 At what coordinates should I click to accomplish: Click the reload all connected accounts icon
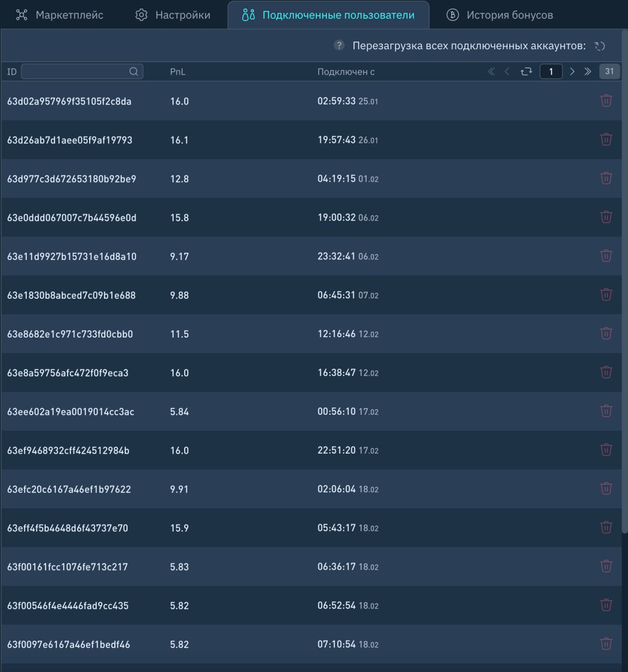600,46
